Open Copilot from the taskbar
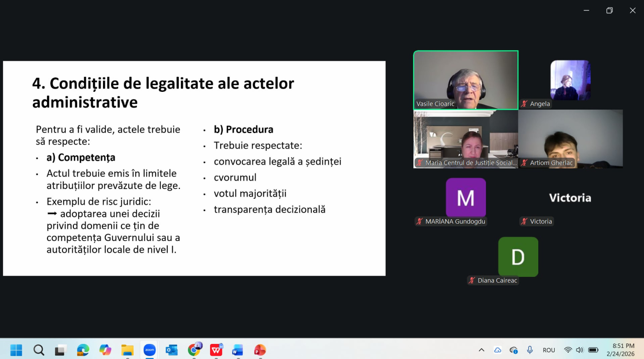Image resolution: width=644 pixels, height=359 pixels. tap(105, 350)
